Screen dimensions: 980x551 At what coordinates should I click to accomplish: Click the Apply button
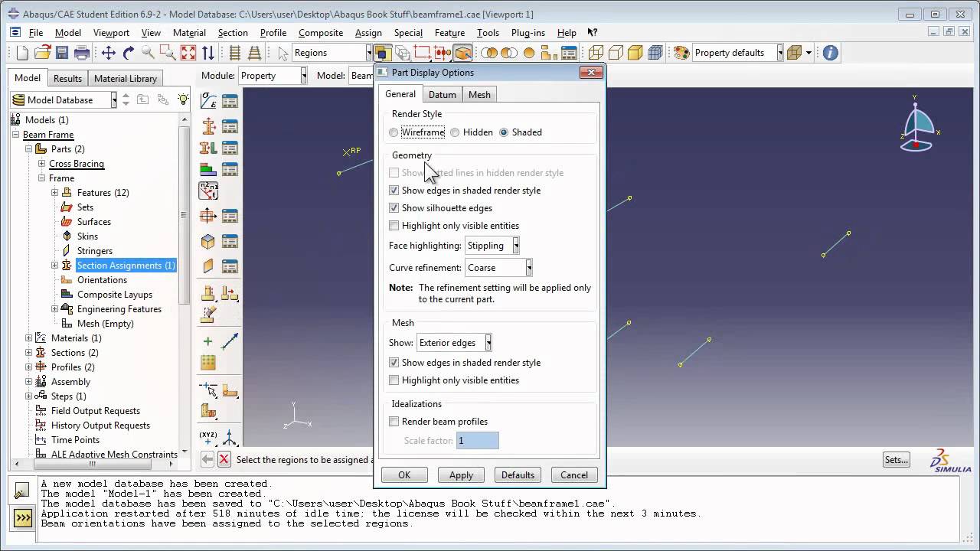click(461, 475)
